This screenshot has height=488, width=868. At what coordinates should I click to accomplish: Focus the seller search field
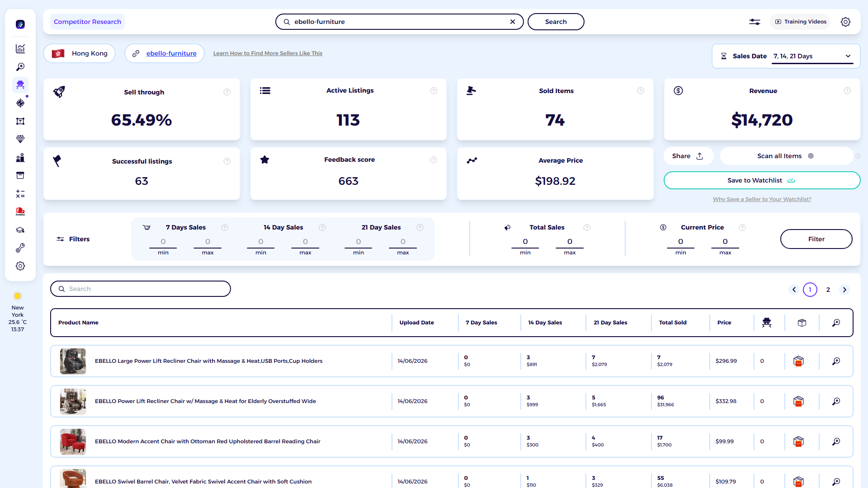(x=399, y=22)
